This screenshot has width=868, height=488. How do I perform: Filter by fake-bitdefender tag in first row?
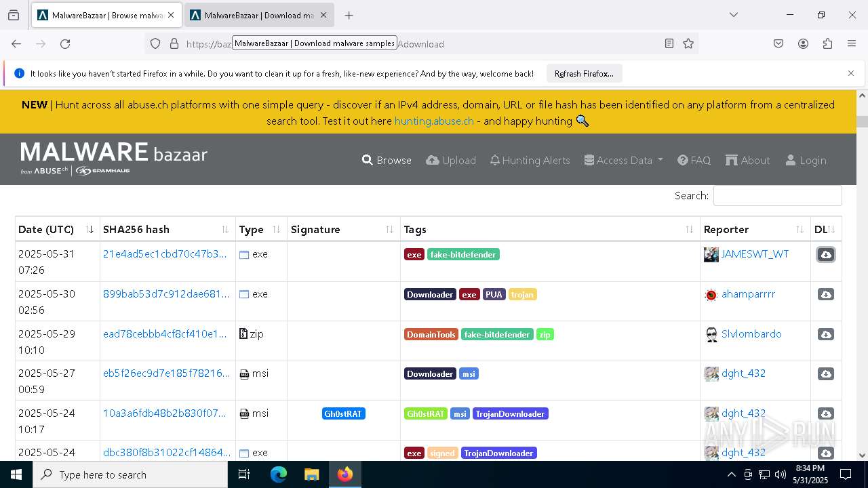pyautogui.click(x=463, y=254)
